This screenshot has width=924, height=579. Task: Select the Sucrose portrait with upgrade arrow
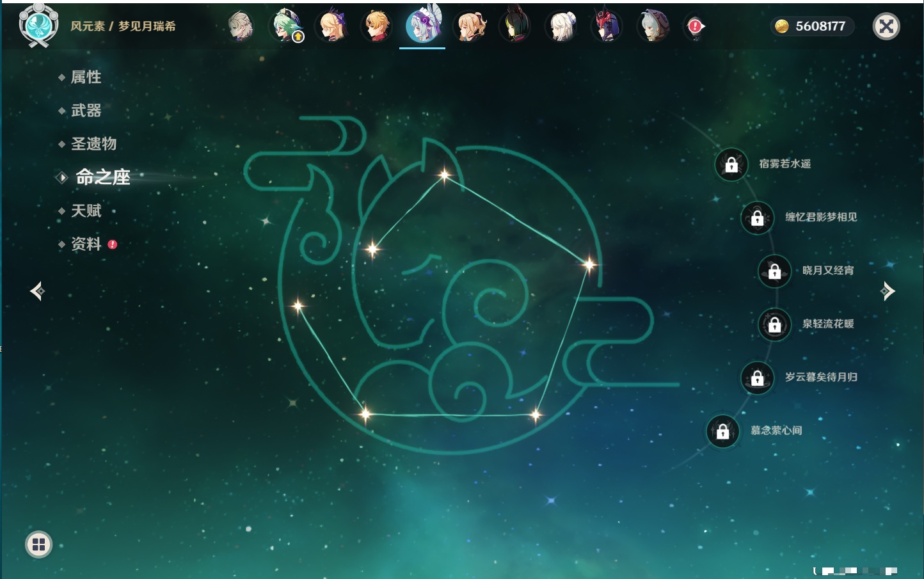(x=286, y=26)
